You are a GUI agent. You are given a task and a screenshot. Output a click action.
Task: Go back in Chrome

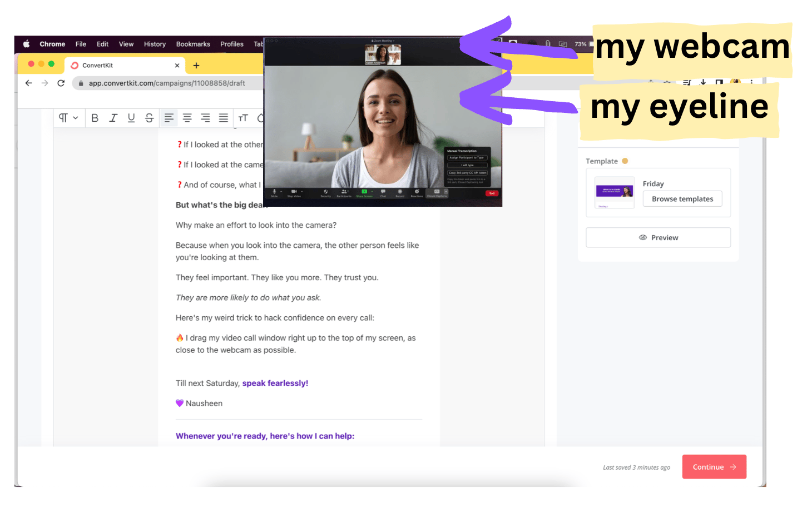click(x=29, y=83)
